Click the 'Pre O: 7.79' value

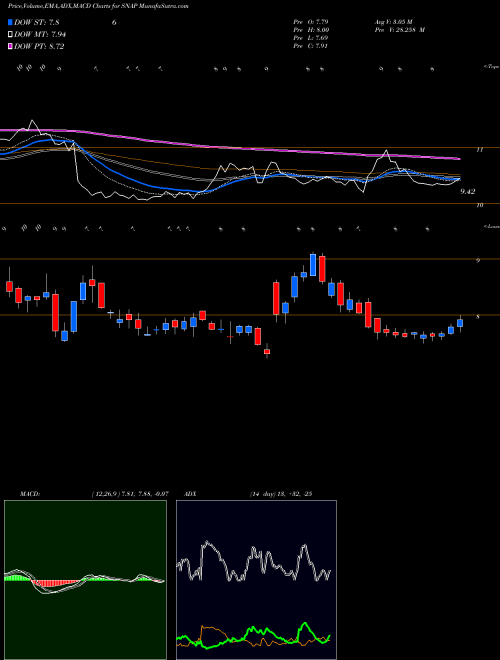(x=311, y=22)
